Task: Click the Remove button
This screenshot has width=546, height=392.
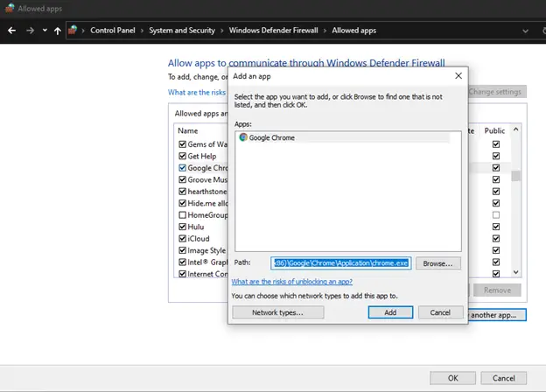Action: click(x=497, y=290)
